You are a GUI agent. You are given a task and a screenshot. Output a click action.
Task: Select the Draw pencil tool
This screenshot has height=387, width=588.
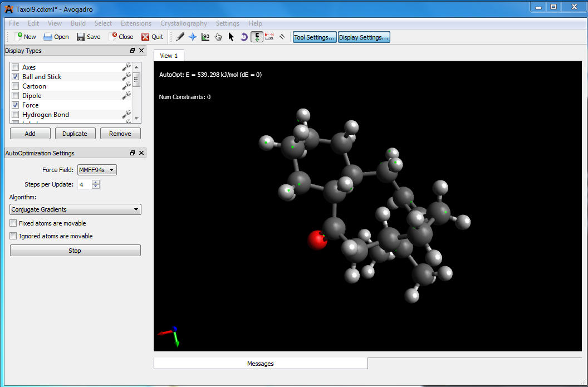tap(180, 37)
